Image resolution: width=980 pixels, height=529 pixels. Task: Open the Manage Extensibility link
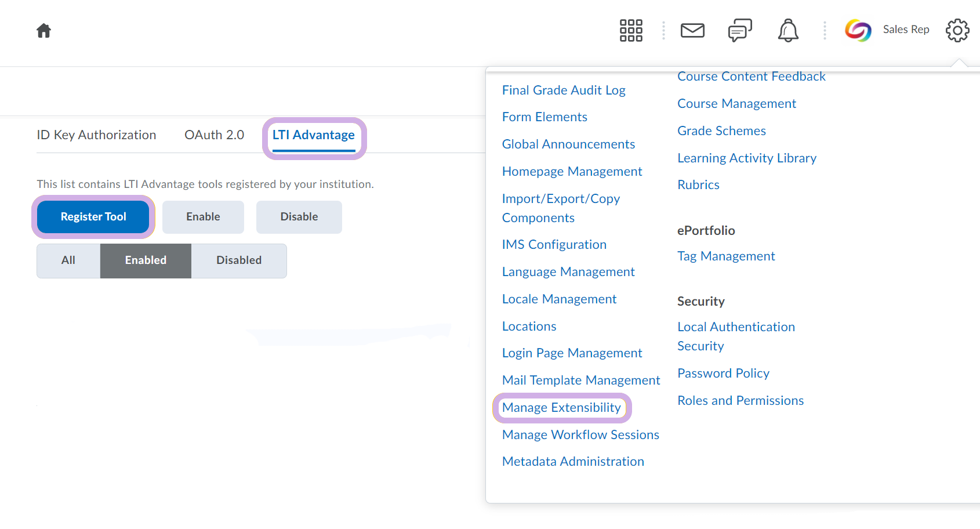[x=561, y=408]
